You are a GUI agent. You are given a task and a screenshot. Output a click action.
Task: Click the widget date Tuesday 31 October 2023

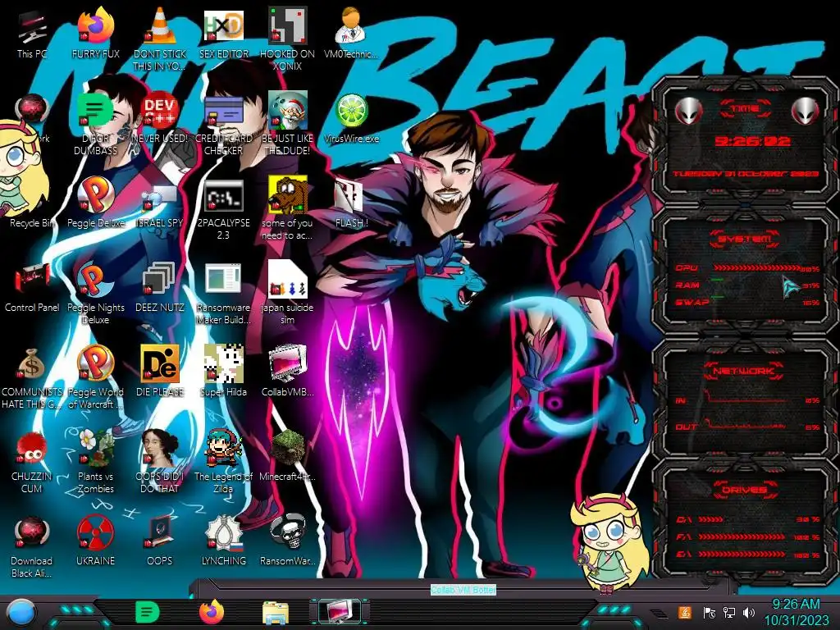(746, 174)
